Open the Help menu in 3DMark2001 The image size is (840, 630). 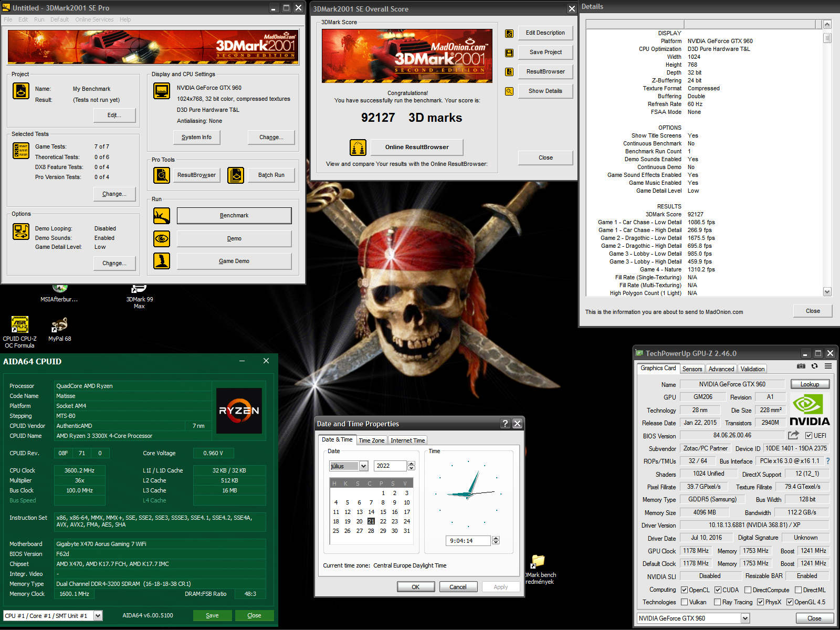point(125,19)
